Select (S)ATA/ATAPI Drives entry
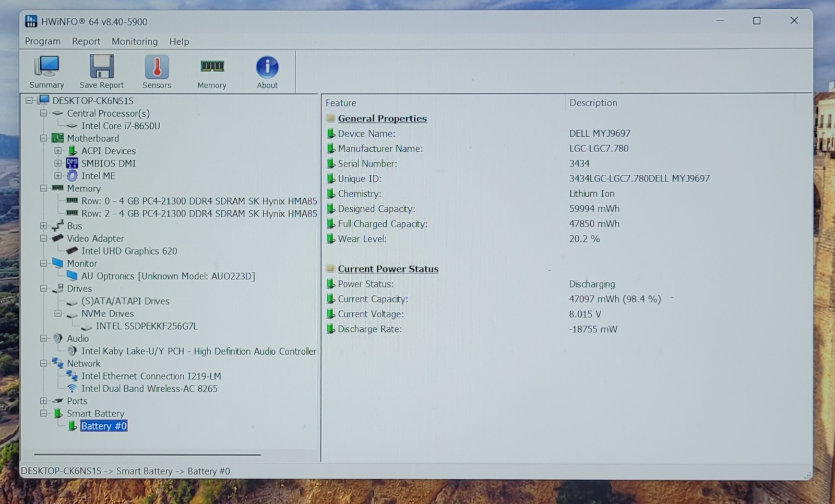This screenshot has width=835, height=504. click(x=125, y=301)
